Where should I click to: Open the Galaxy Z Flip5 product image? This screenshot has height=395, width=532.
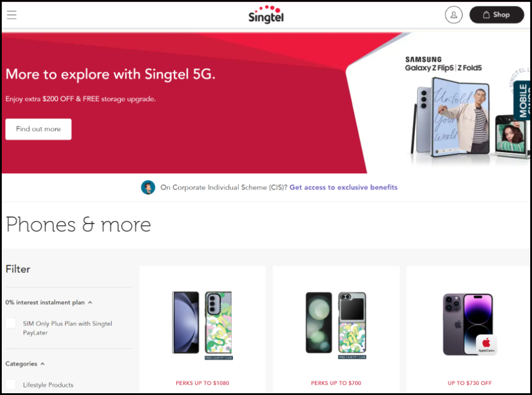click(336, 325)
